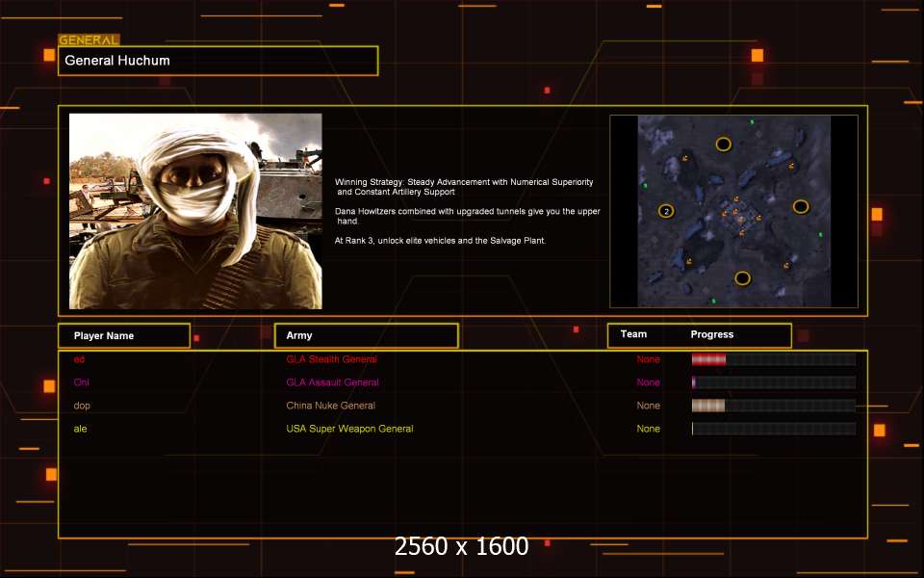Click the orange GENERAL label tag
Viewport: 924px width, 578px height.
pyautogui.click(x=89, y=40)
